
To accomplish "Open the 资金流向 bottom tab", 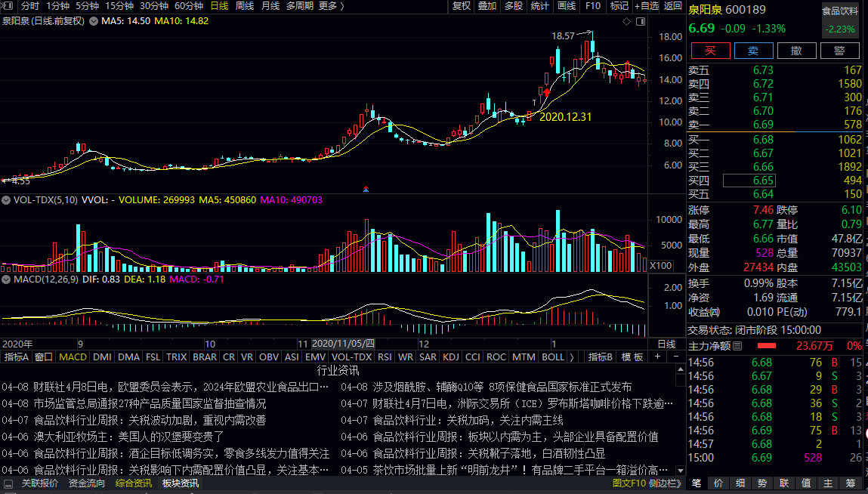I will (86, 483).
